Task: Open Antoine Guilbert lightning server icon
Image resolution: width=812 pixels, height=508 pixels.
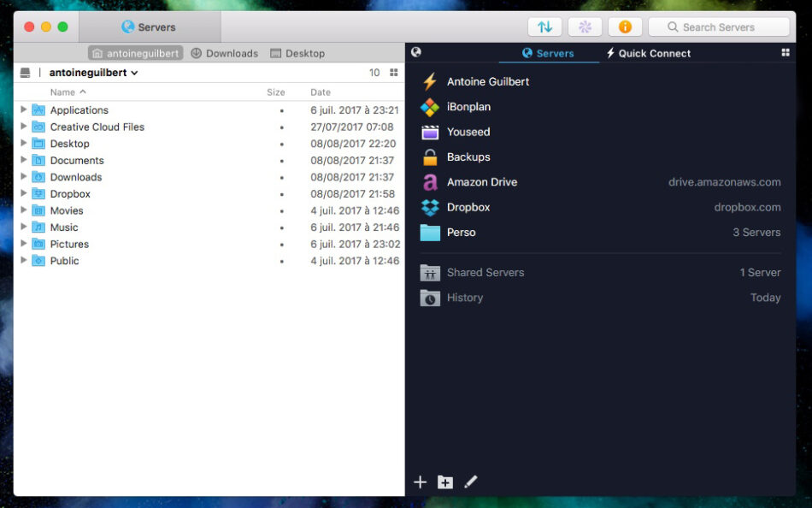Action: coord(430,81)
